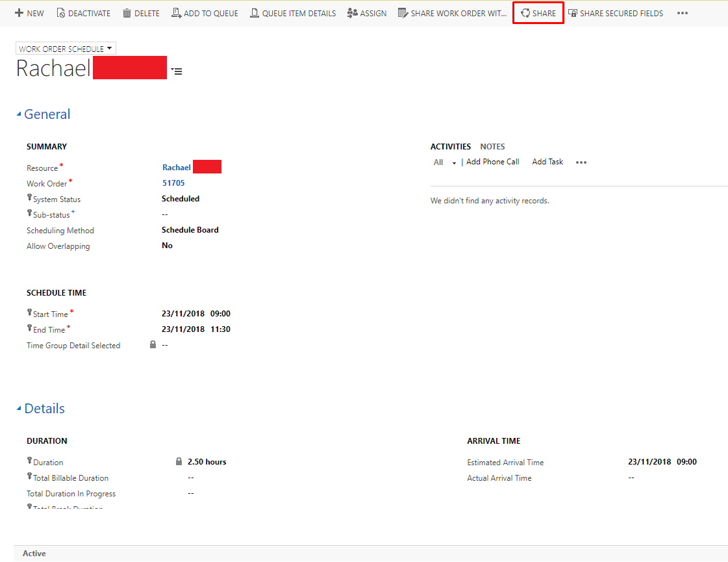
Task: Click Add Phone Call
Action: pos(493,162)
